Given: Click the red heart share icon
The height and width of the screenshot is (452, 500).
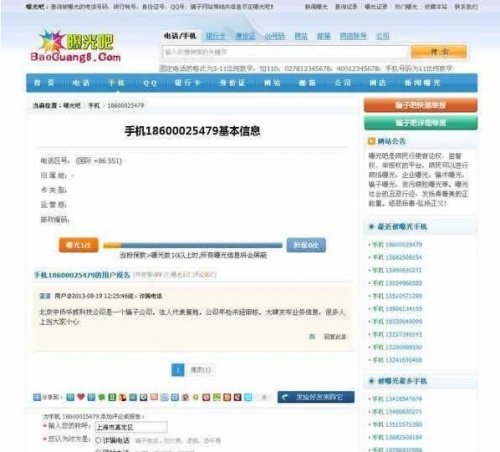Looking at the screenshot, I should pos(81,397).
